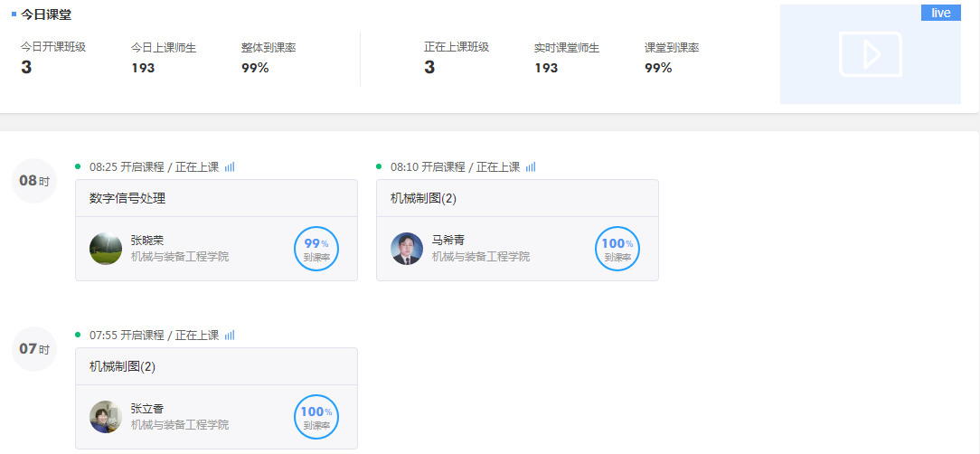Open the 数字信号处理 course card title

click(x=127, y=198)
